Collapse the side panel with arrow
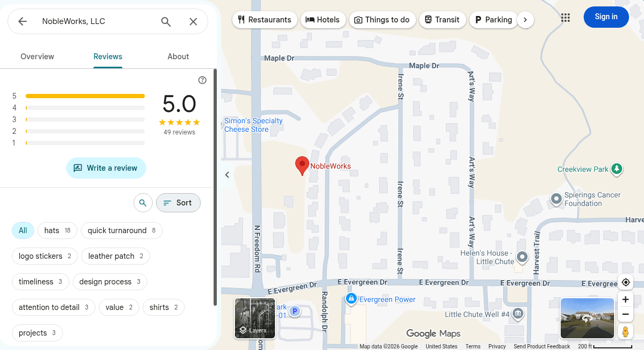This screenshot has width=644, height=350. [x=227, y=175]
